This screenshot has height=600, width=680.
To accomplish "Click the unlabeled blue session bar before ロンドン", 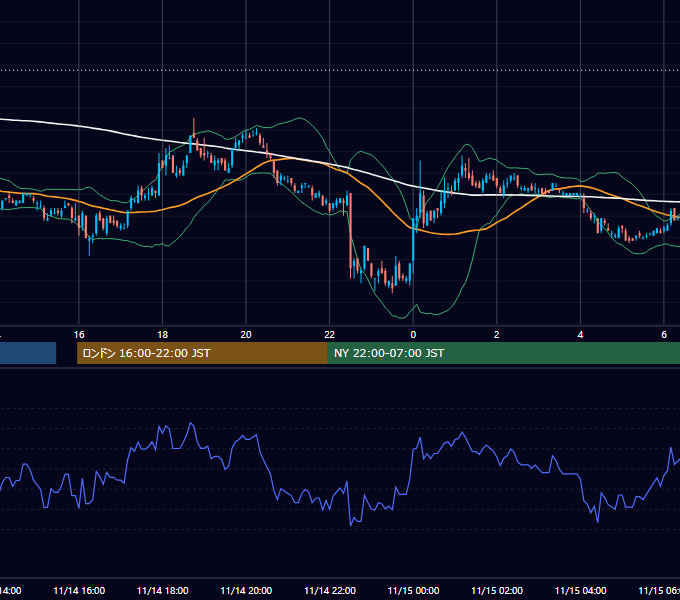I will (28, 353).
